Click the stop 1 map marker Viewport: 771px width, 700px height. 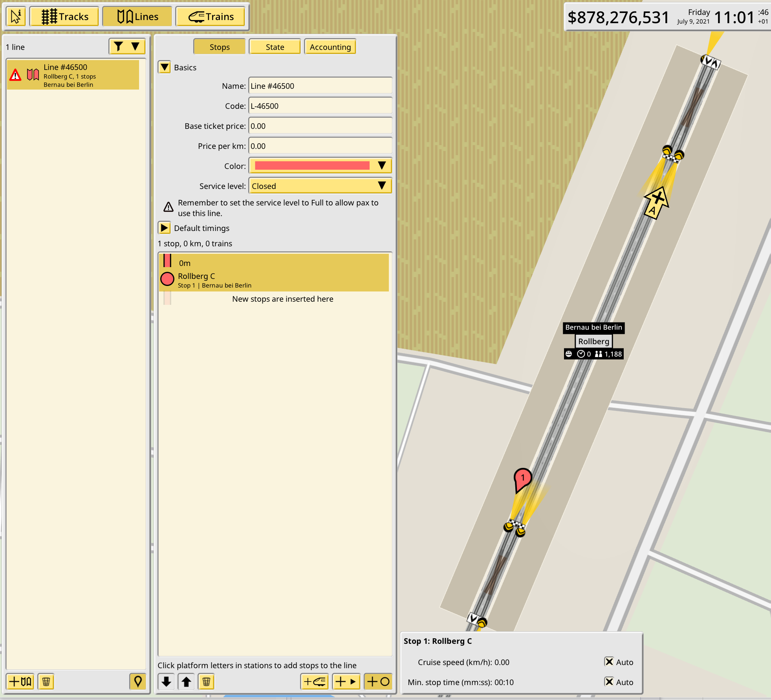pyautogui.click(x=522, y=478)
